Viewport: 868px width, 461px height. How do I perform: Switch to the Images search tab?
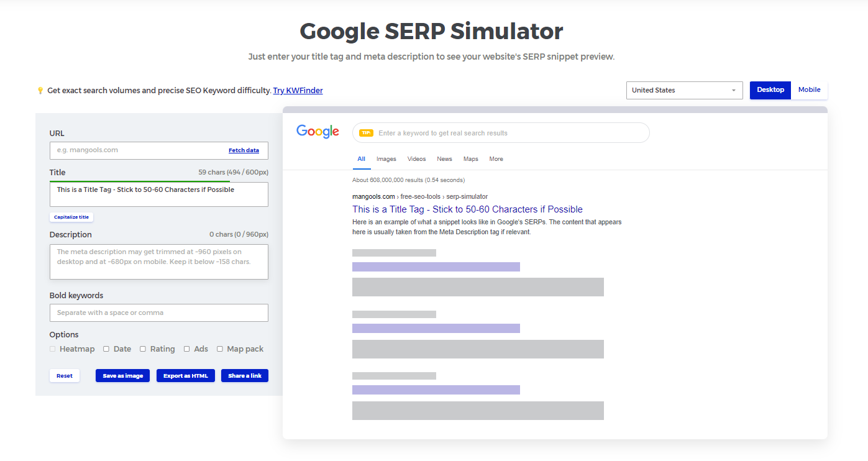pyautogui.click(x=386, y=159)
